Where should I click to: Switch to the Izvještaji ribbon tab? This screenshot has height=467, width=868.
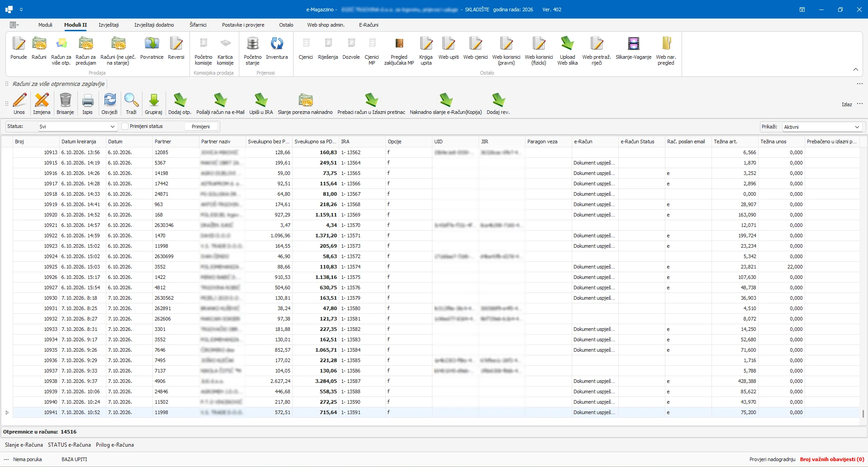pyautogui.click(x=109, y=25)
